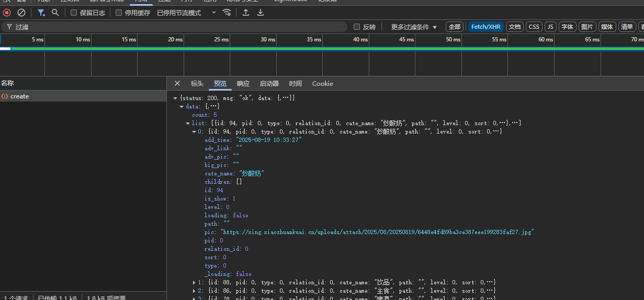This screenshot has height=300, width=644.
Task: Click the is_show: 1 property
Action: coord(220,198)
